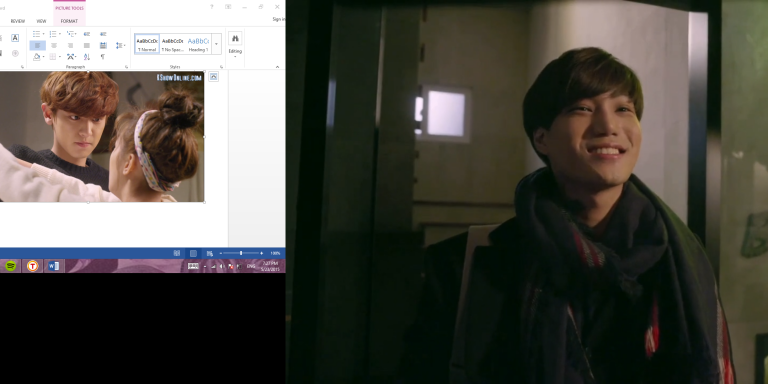Toggle the align left paragraph button
The image size is (768, 384).
pyautogui.click(x=38, y=46)
